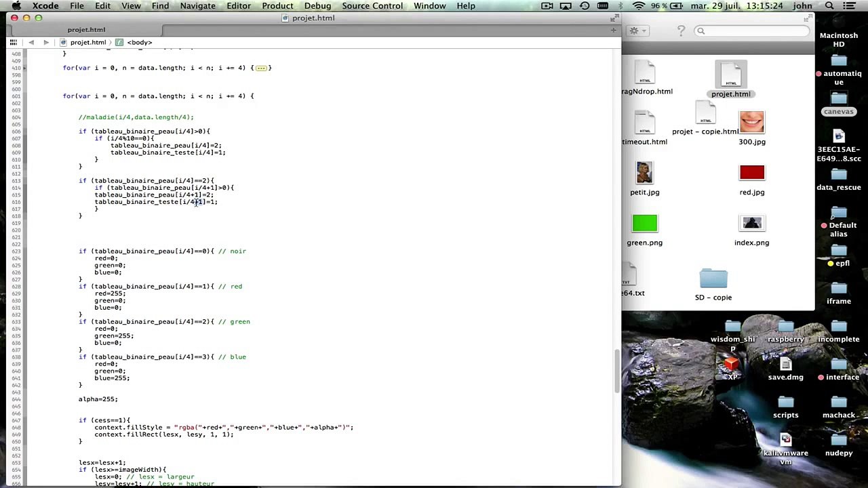Open the Debug menu
The height and width of the screenshot is (488, 868).
[317, 6]
